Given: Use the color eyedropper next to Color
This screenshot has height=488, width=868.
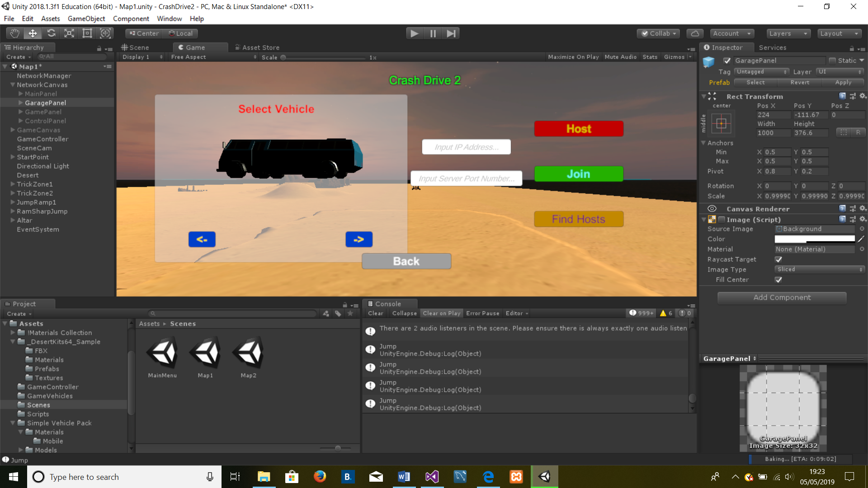Looking at the screenshot, I should (x=861, y=239).
